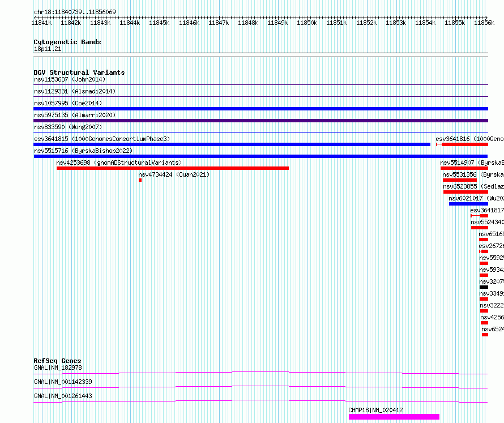Click the blue bar of esv3641815

232,144
